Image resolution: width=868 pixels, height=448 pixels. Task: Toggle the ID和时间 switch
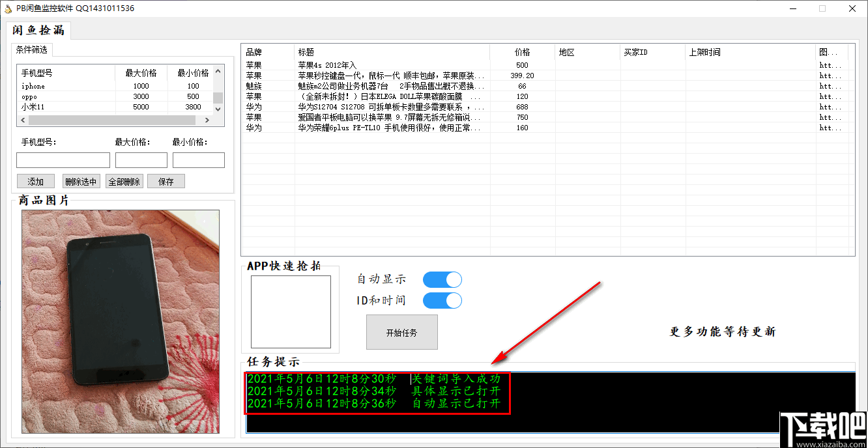click(442, 300)
